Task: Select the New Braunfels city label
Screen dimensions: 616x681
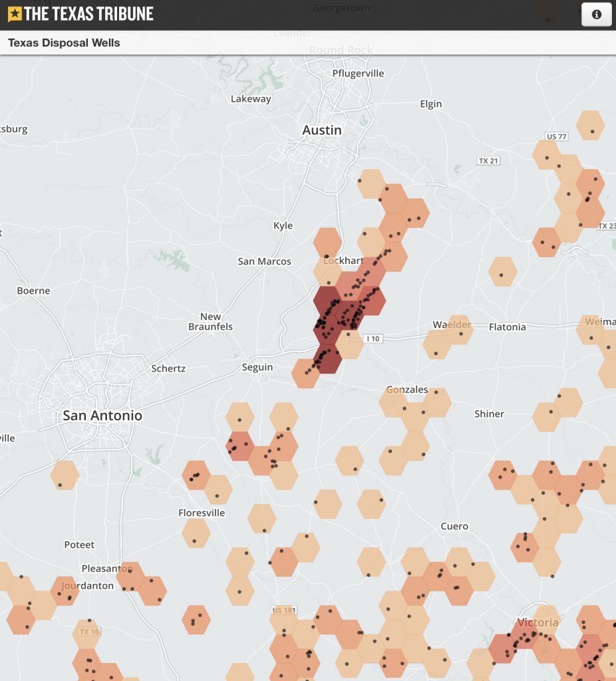Action: click(210, 321)
